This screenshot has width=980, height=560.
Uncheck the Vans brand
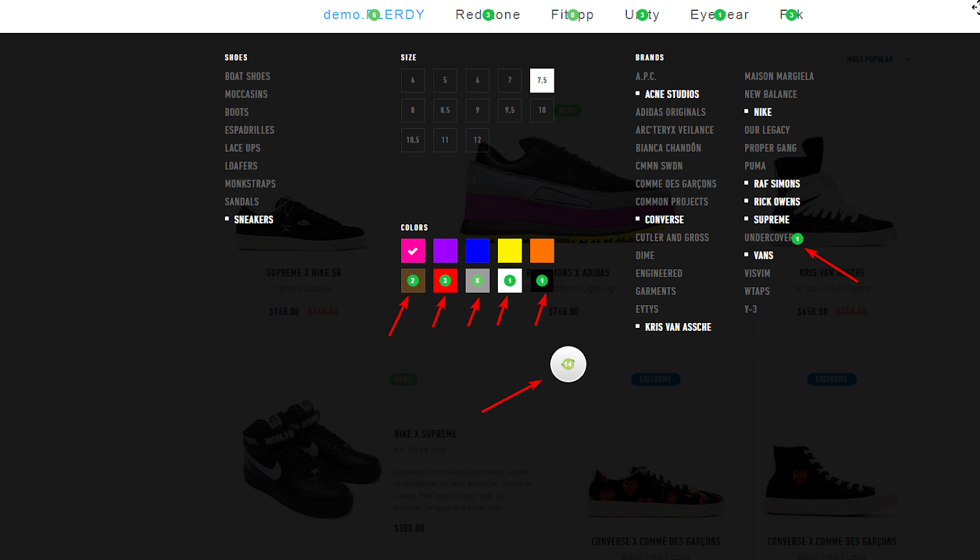[759, 256]
